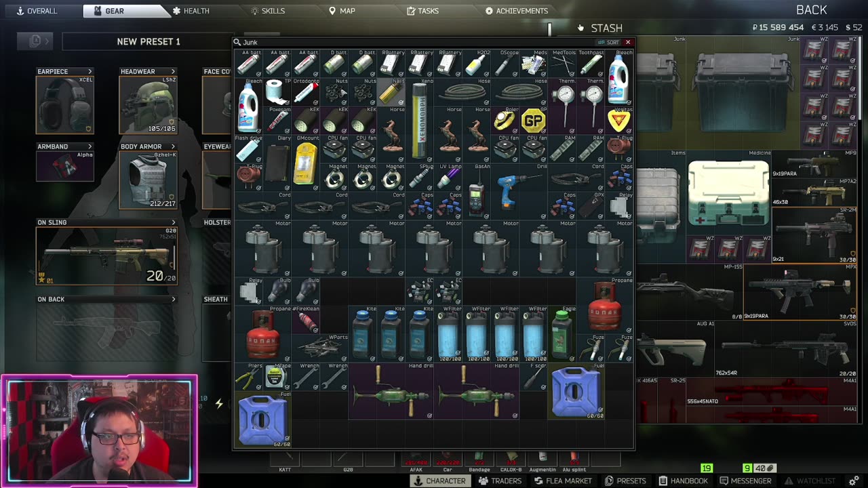This screenshot has width=868, height=488.
Task: Click the H2O2 bottle item
Action: coord(477,64)
